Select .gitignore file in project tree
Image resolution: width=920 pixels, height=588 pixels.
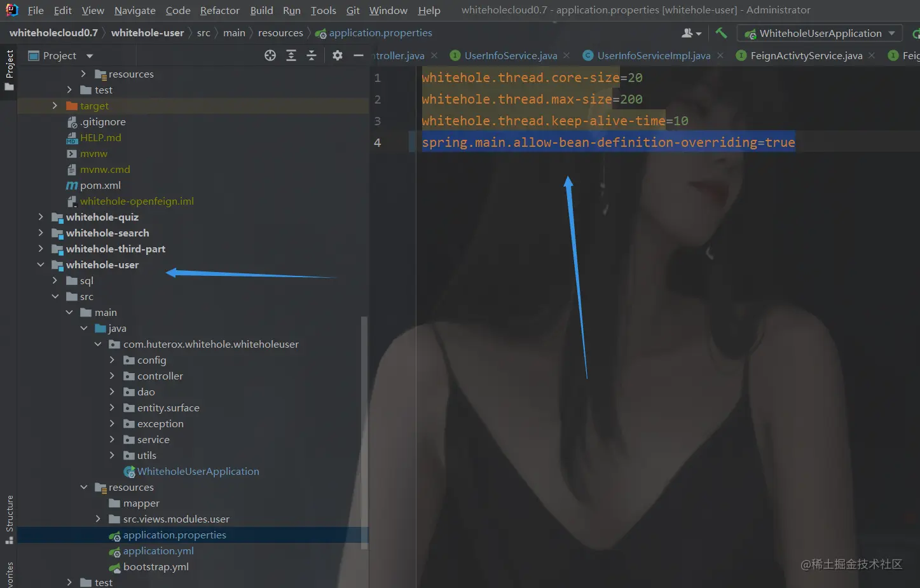click(102, 121)
